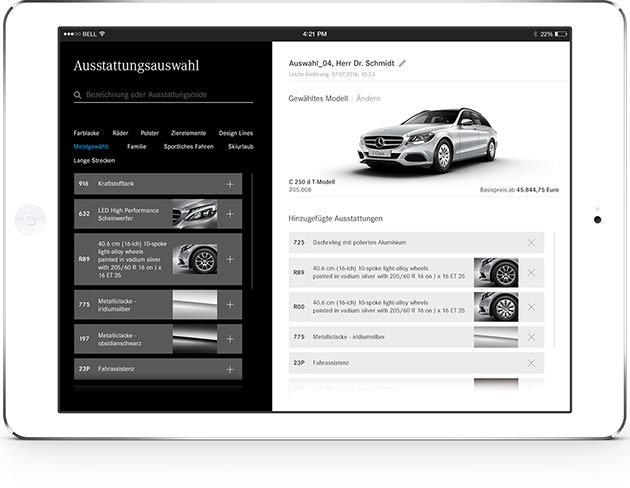Select the Meistgewählt filter
This screenshot has width=630, height=488.
(x=91, y=147)
